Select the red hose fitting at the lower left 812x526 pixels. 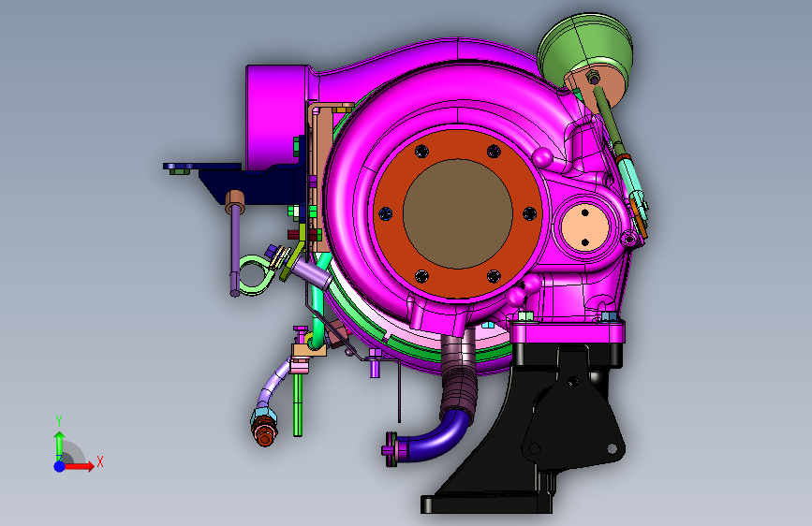pos(265,434)
